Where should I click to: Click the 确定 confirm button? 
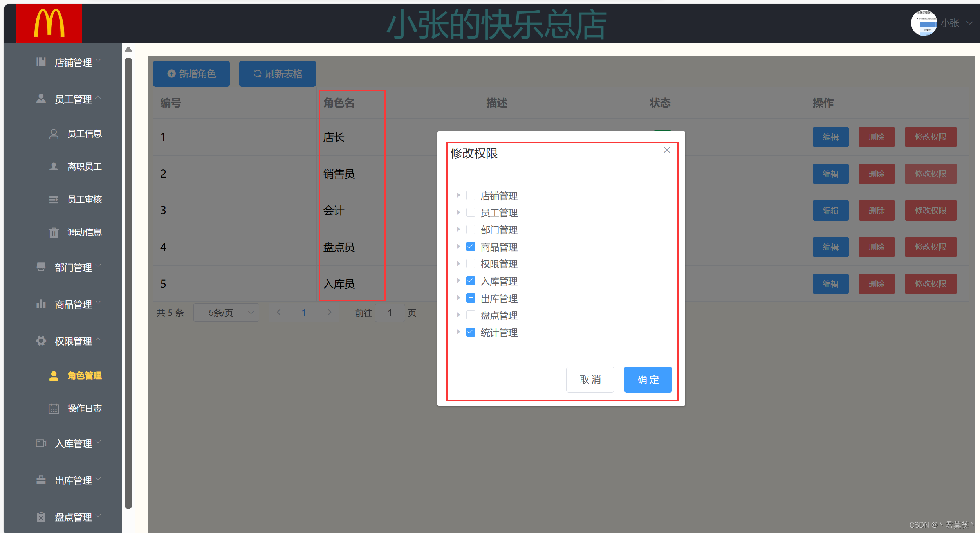648,379
